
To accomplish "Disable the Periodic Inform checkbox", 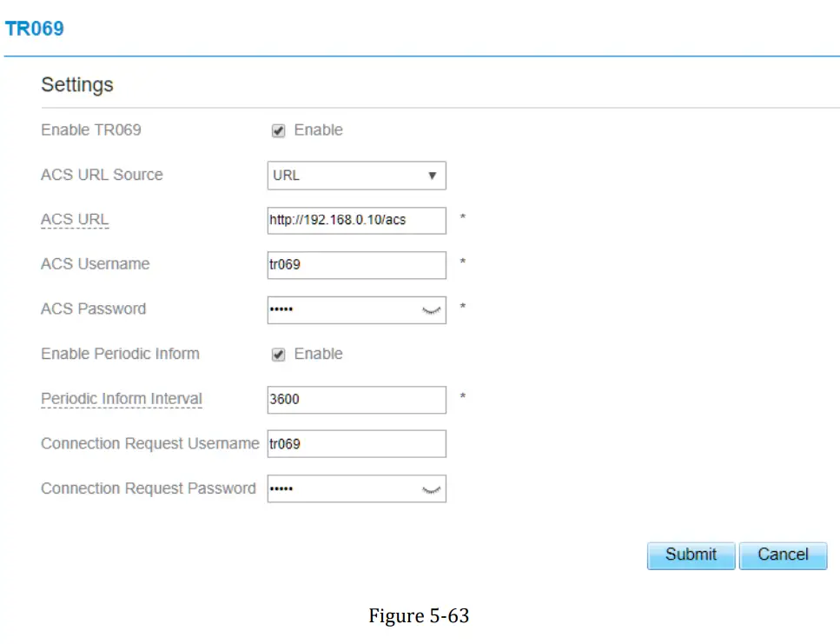I will (279, 355).
